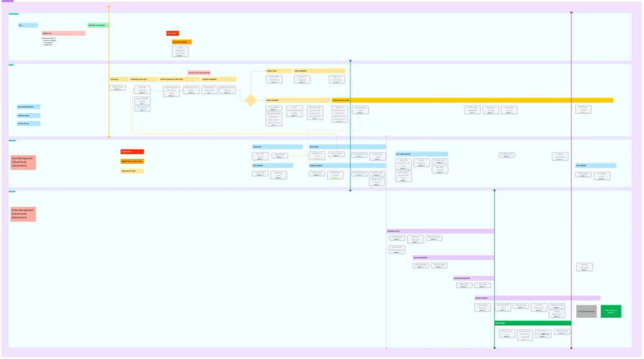Select the I have transferred the funds card

294,111
